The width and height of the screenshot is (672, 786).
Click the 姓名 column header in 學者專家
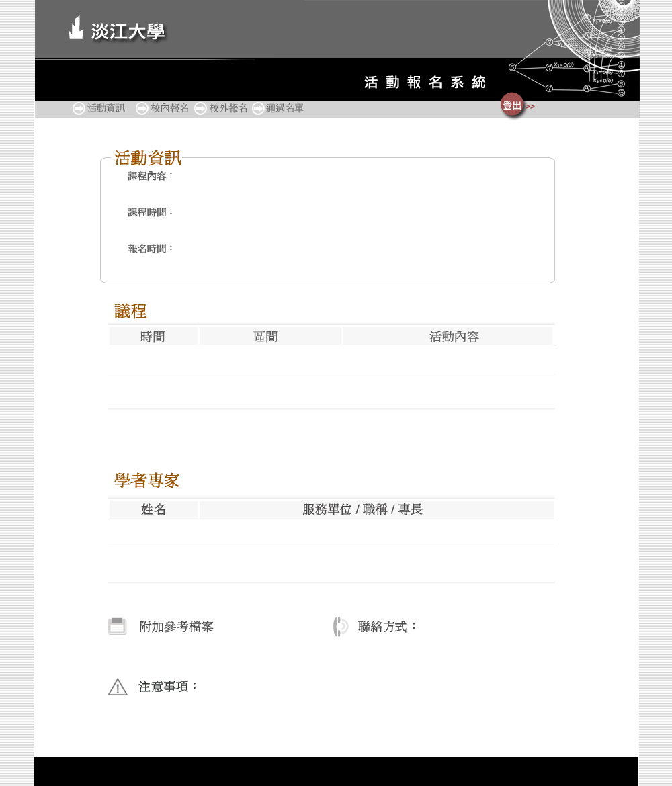tap(153, 509)
